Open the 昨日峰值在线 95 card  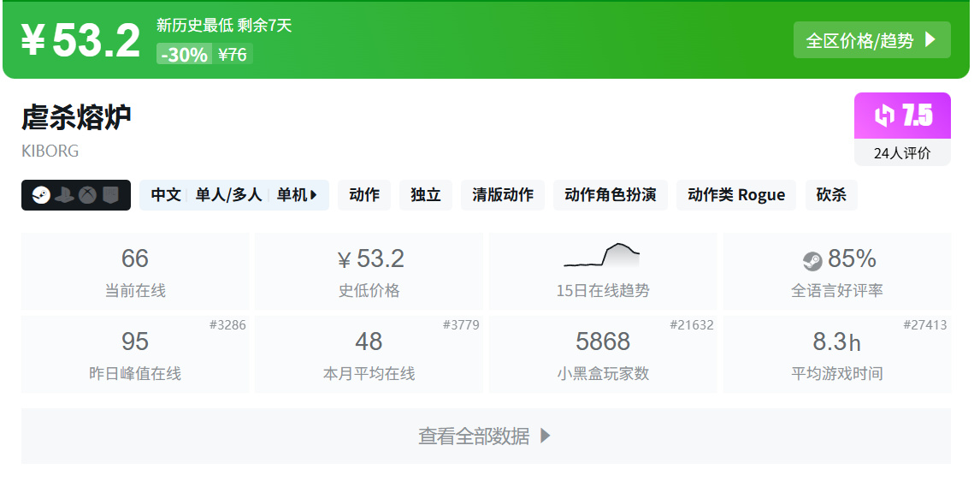tap(135, 354)
